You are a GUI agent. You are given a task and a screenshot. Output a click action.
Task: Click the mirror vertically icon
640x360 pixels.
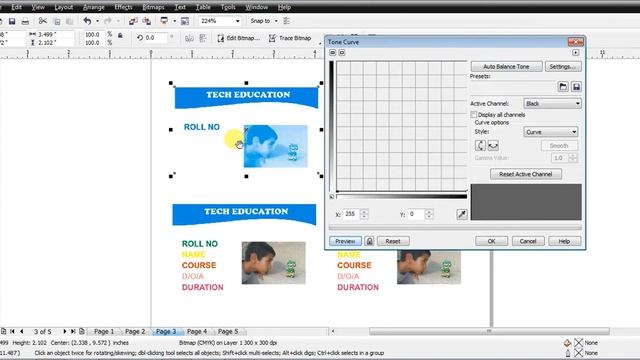click(x=203, y=38)
